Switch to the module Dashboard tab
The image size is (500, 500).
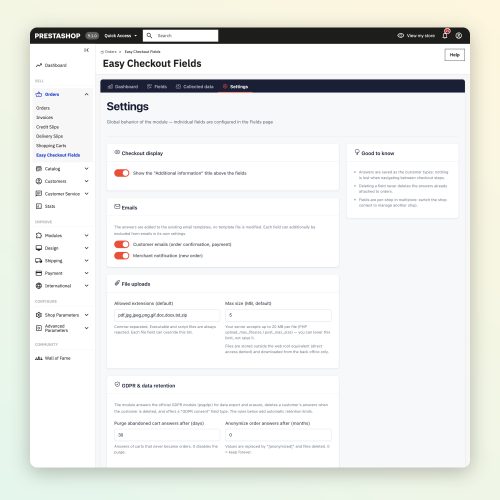[x=123, y=87]
